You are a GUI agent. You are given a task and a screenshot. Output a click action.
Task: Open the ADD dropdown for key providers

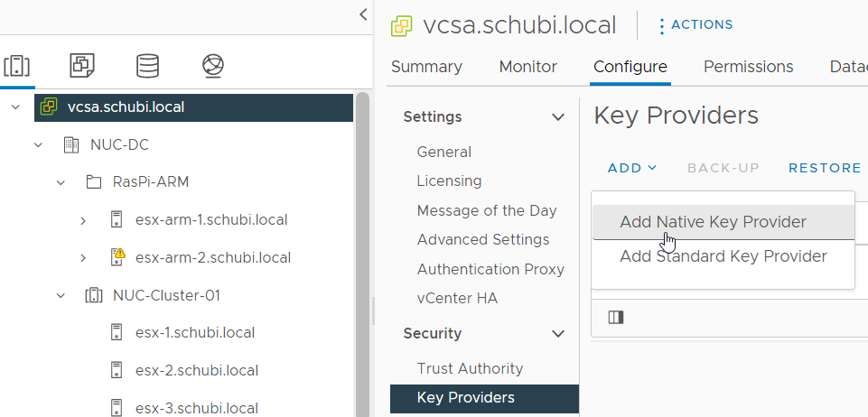pos(632,168)
